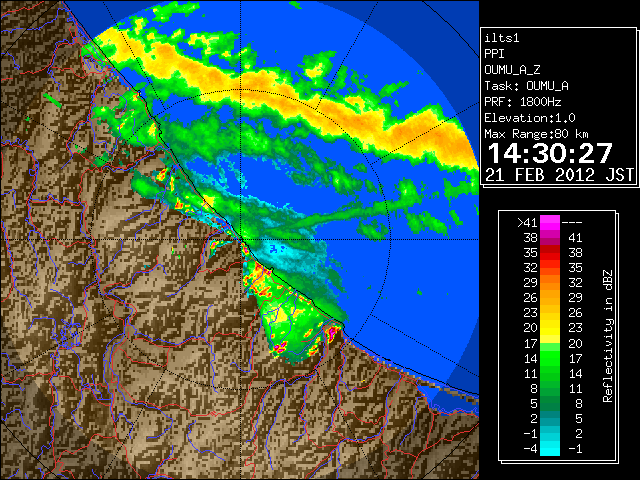Click the yellow 20–23 dBZ legend color
The image size is (640, 480).
[x=550, y=328]
